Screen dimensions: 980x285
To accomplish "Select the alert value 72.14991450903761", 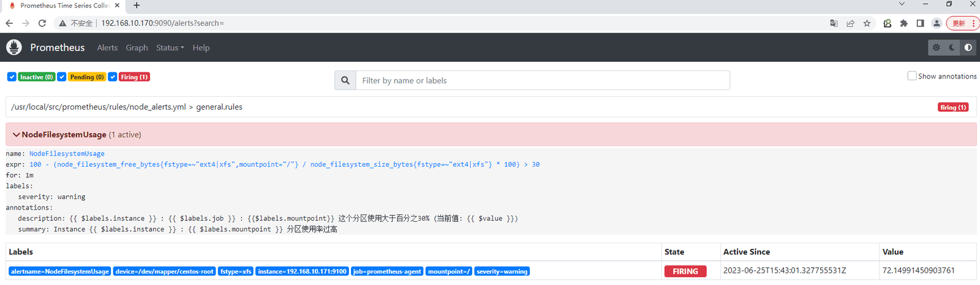I will pos(919,270).
